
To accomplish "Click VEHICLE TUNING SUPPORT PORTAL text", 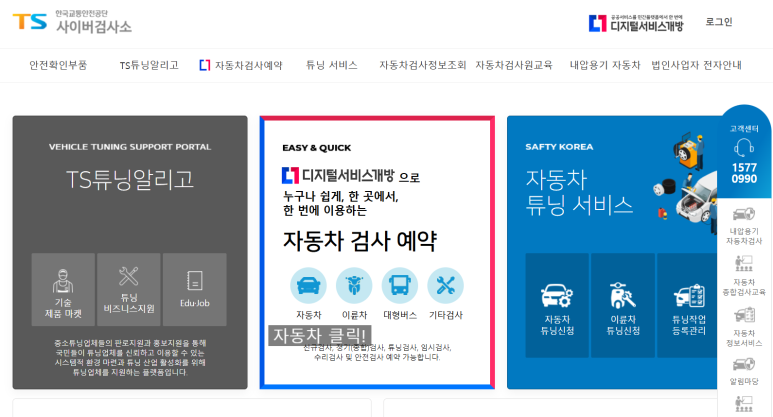I will (x=130, y=147).
